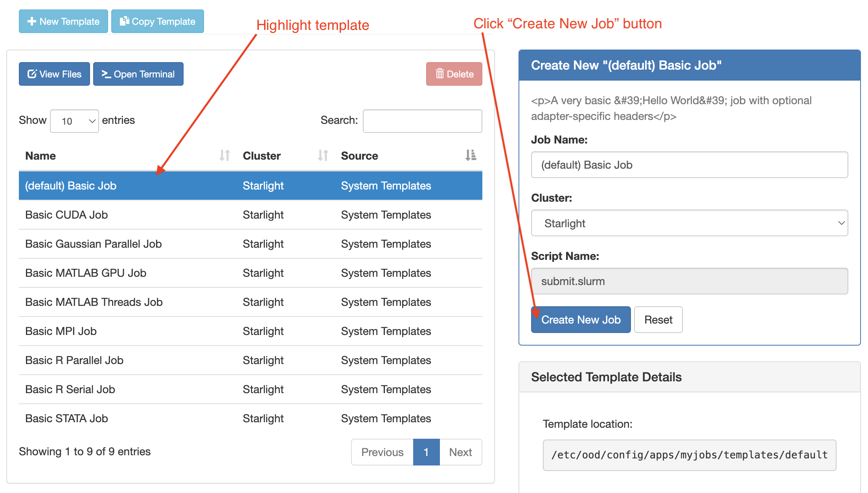Click the terminal prompt icon on Open Terminal
Image resolution: width=868 pixels, height=493 pixels.
click(106, 74)
